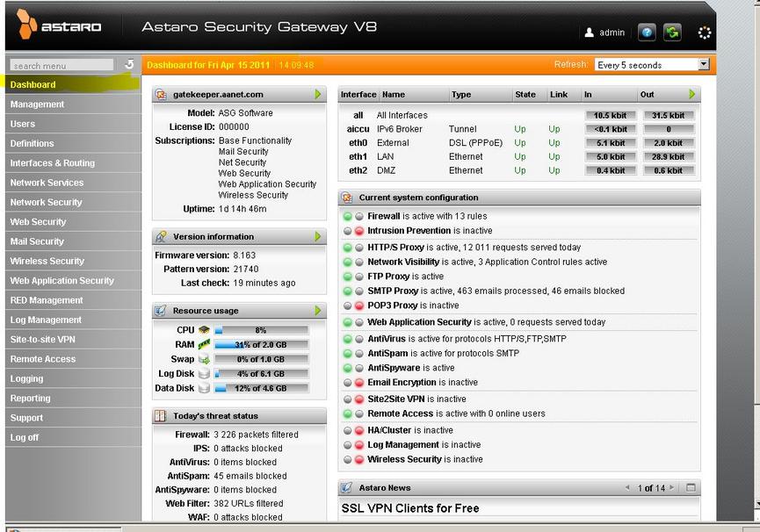The width and height of the screenshot is (760, 532).
Task: Go to next Astaro News item
Action: [673, 488]
